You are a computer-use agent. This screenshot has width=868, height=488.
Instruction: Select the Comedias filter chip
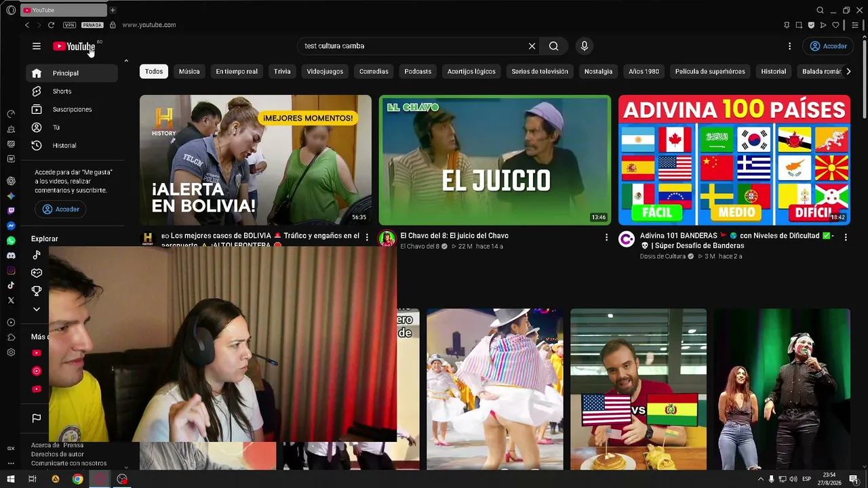374,71
